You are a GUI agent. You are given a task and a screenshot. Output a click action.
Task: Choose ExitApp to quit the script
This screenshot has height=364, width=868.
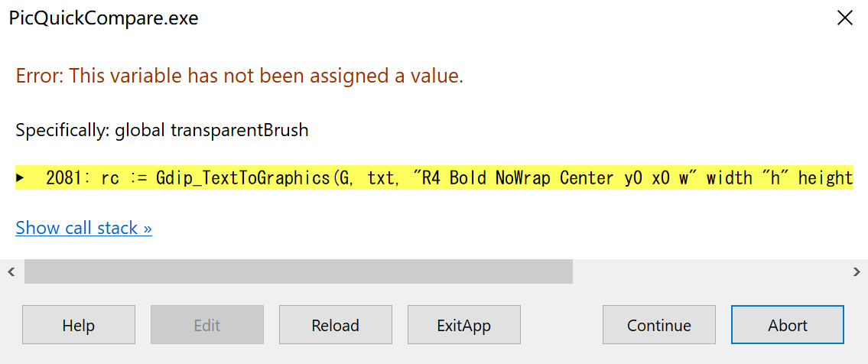pos(464,325)
